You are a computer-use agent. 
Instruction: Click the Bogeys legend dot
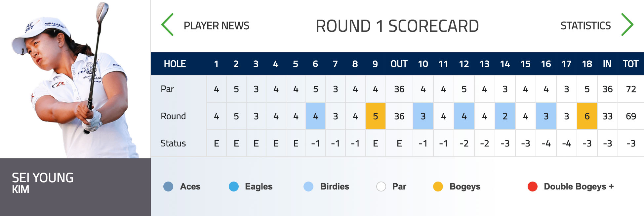[438, 187]
